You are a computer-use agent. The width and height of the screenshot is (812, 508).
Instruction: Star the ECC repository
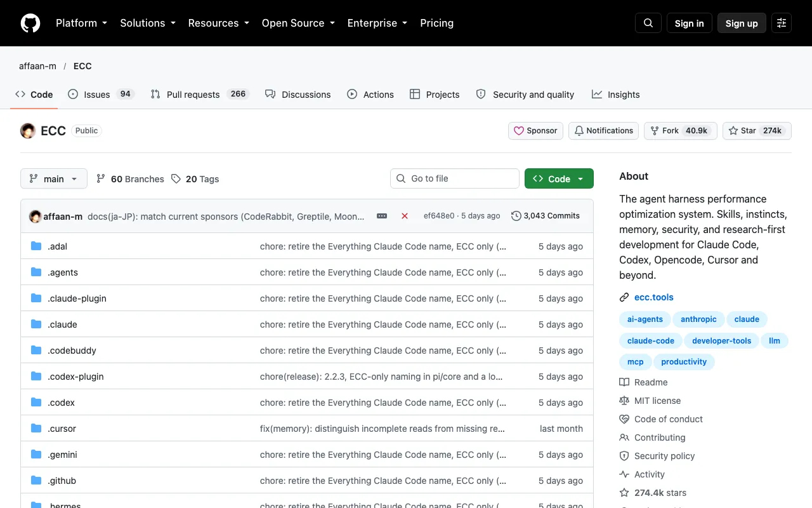coord(757,131)
